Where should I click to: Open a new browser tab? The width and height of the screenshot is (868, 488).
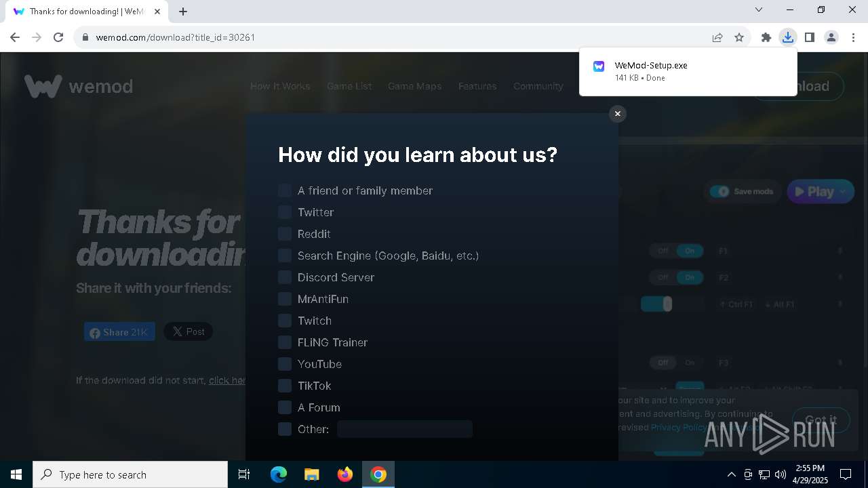183,12
